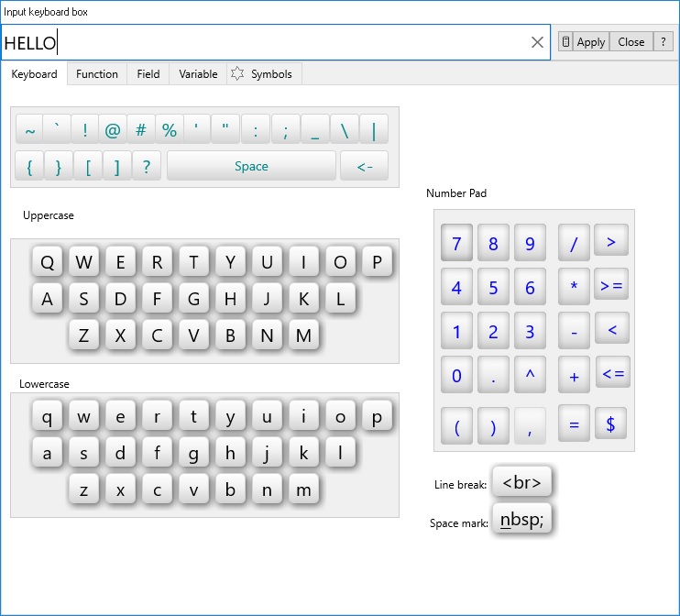
Task: Insert a <br> line break
Action: point(521,481)
